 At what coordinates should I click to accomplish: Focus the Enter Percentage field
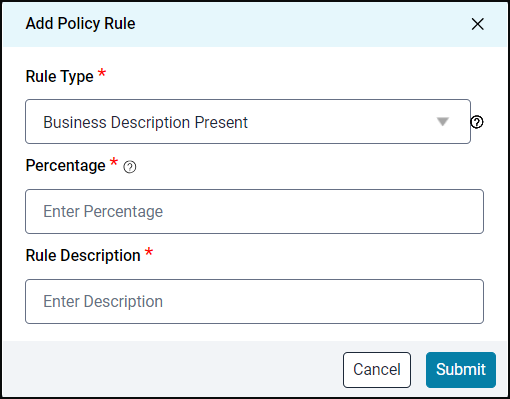[x=254, y=211]
